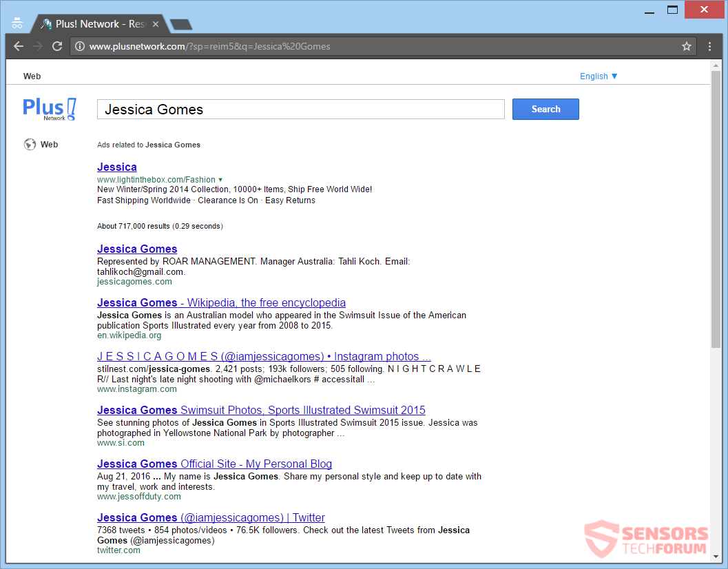This screenshot has height=569, width=728.
Task: Go back to the previous page
Action: (19, 46)
